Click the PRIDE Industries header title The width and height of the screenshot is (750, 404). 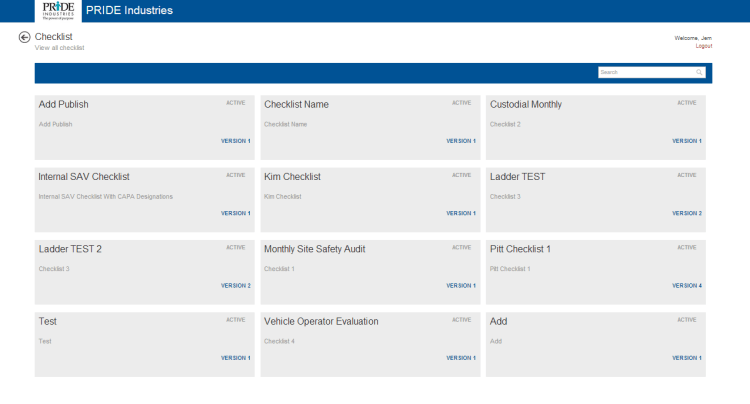point(129,11)
